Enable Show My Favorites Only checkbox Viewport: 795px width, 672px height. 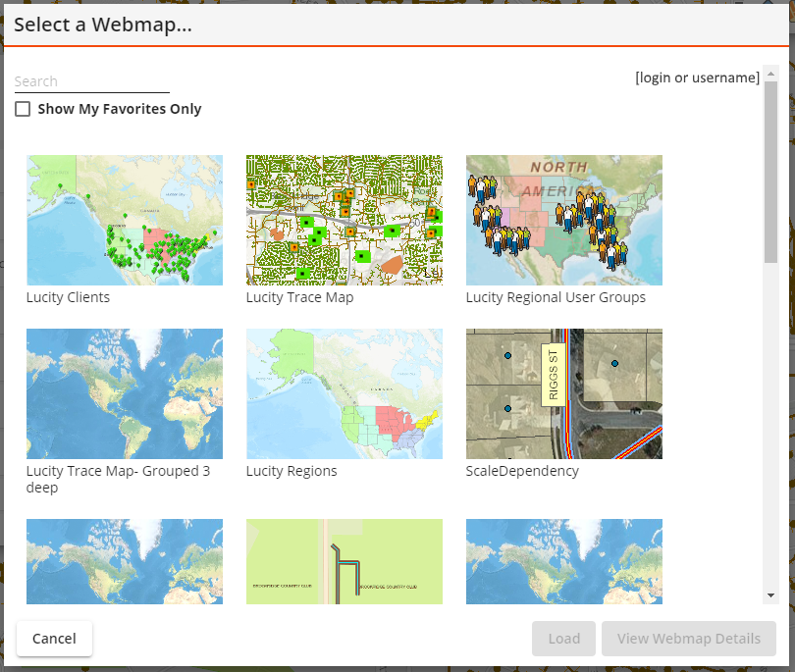pyautogui.click(x=23, y=109)
